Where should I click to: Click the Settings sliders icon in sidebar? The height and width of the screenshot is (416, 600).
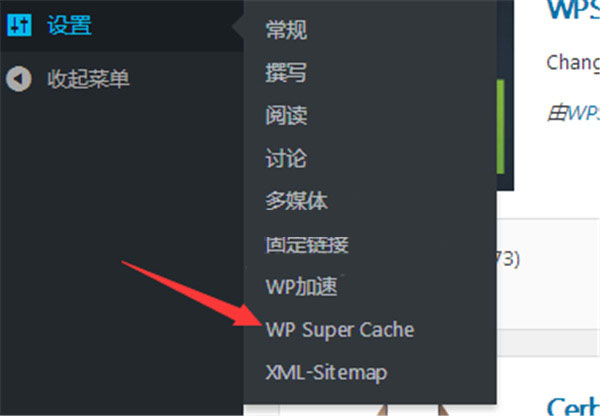pyautogui.click(x=19, y=25)
